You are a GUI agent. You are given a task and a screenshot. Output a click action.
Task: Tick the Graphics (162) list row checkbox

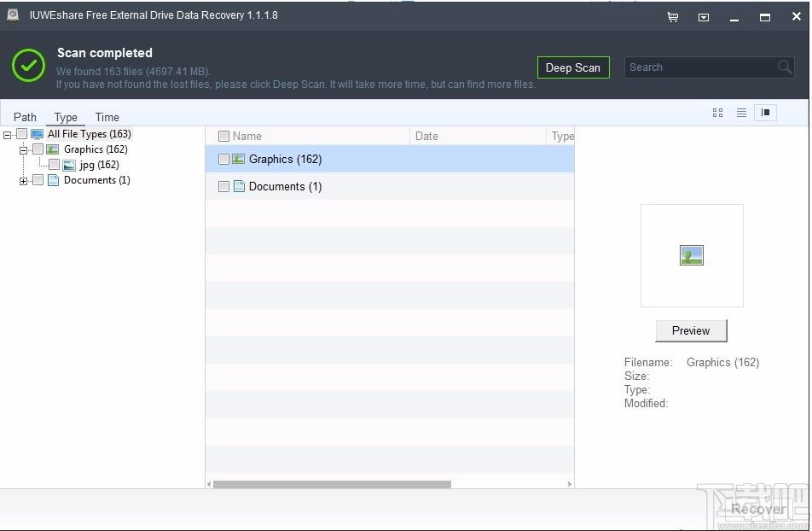[223, 159]
